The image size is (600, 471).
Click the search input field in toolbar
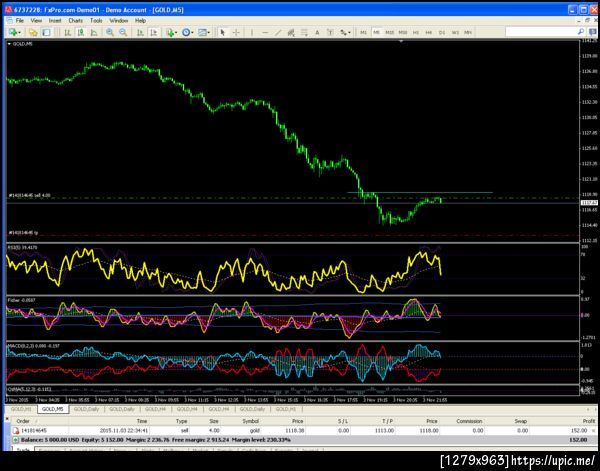(541, 32)
